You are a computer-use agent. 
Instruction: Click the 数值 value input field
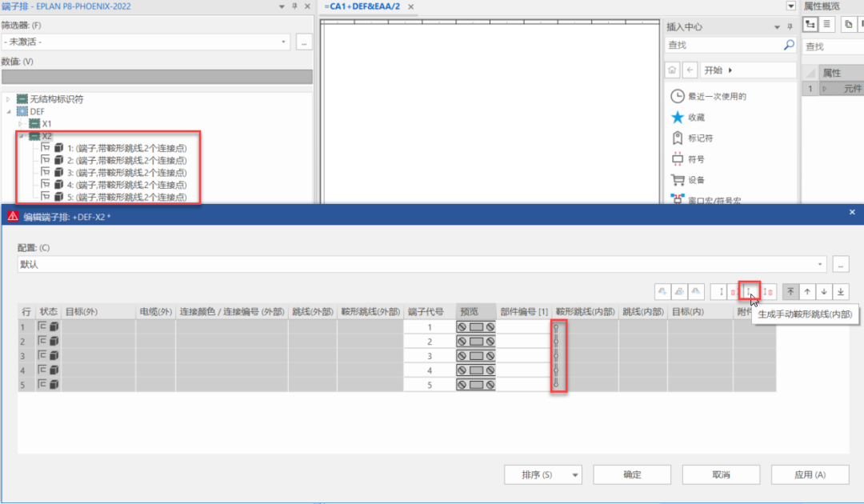pos(157,78)
